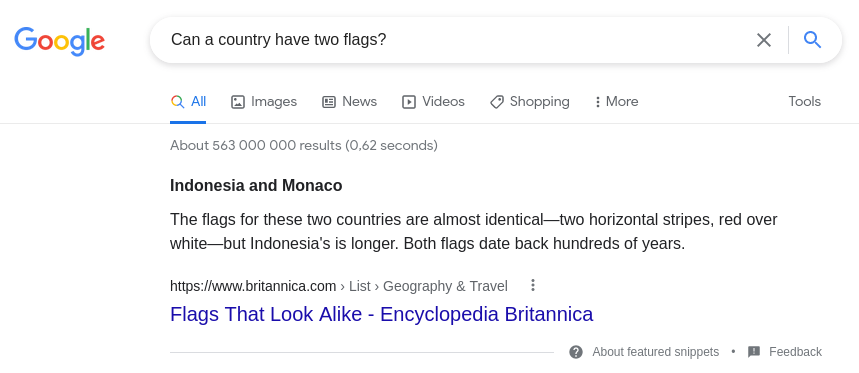Click the Google logo
The height and width of the screenshot is (373, 859).
[60, 41]
